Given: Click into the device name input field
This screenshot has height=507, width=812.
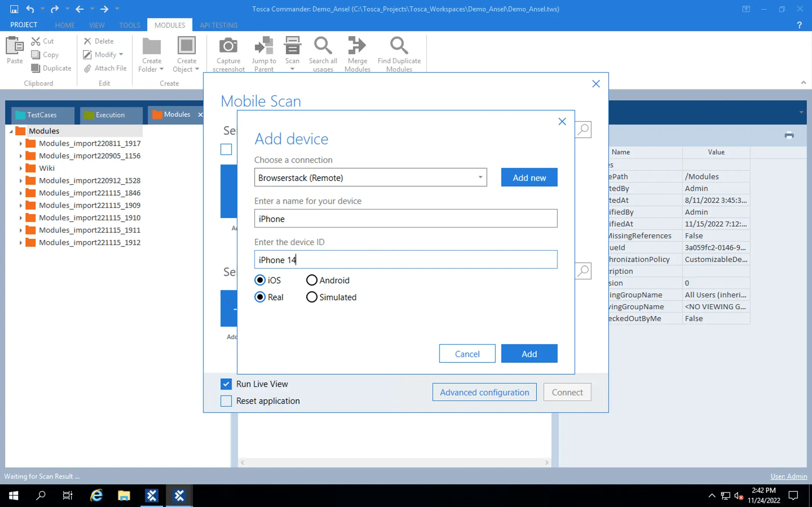Looking at the screenshot, I should click(405, 219).
